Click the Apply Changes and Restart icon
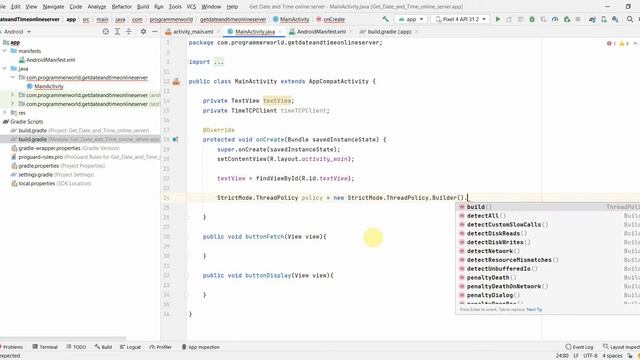The image size is (640, 360). [x=509, y=19]
